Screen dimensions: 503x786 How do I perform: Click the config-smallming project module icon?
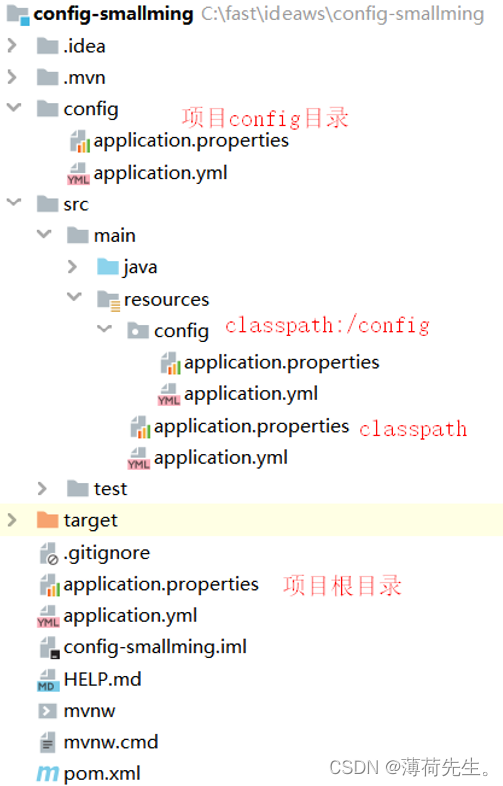point(18,15)
